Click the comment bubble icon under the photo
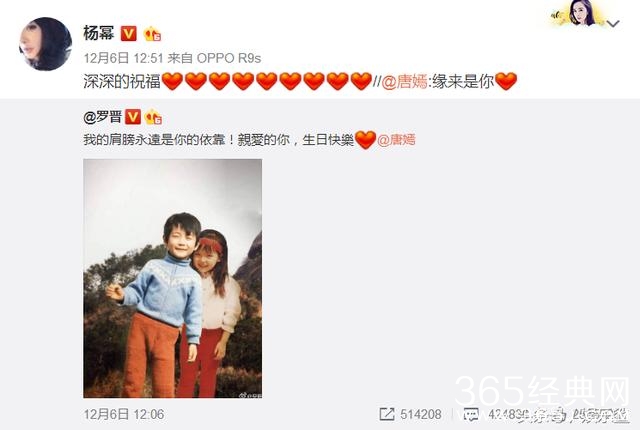The width and height of the screenshot is (640, 430). (471, 414)
